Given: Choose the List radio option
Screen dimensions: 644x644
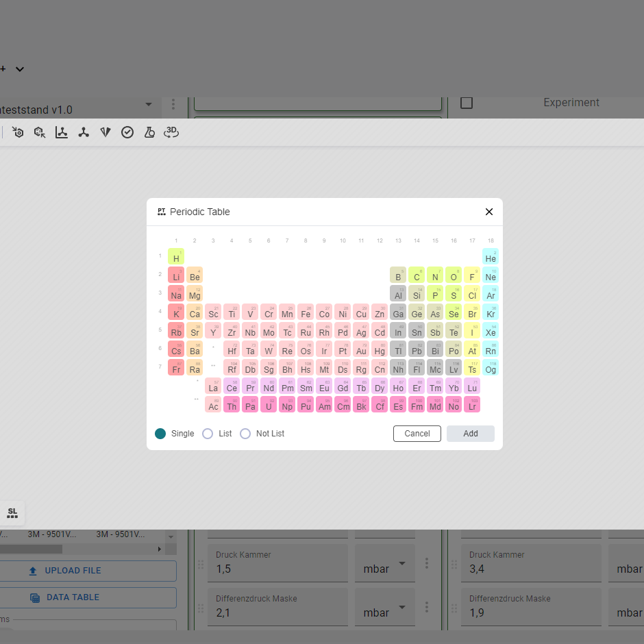Looking at the screenshot, I should click(208, 434).
